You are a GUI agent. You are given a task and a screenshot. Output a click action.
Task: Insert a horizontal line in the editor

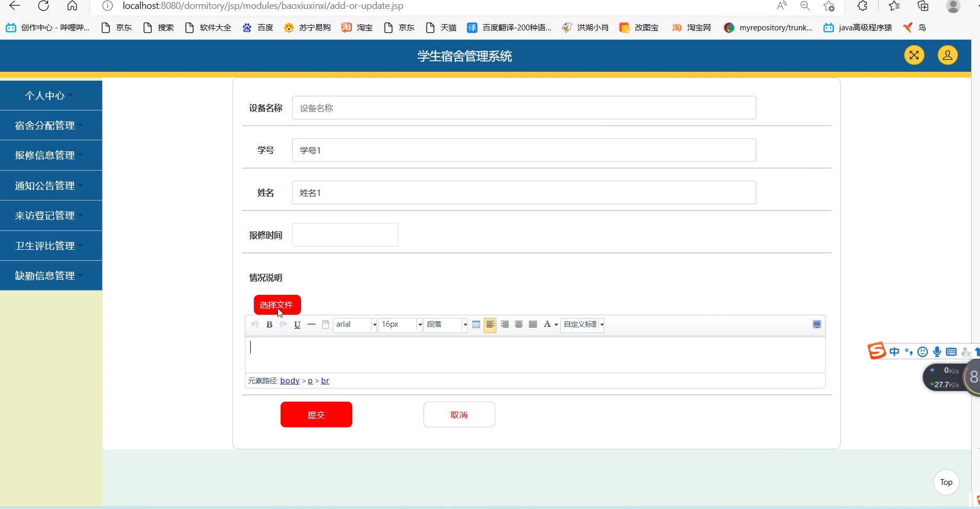coord(311,325)
